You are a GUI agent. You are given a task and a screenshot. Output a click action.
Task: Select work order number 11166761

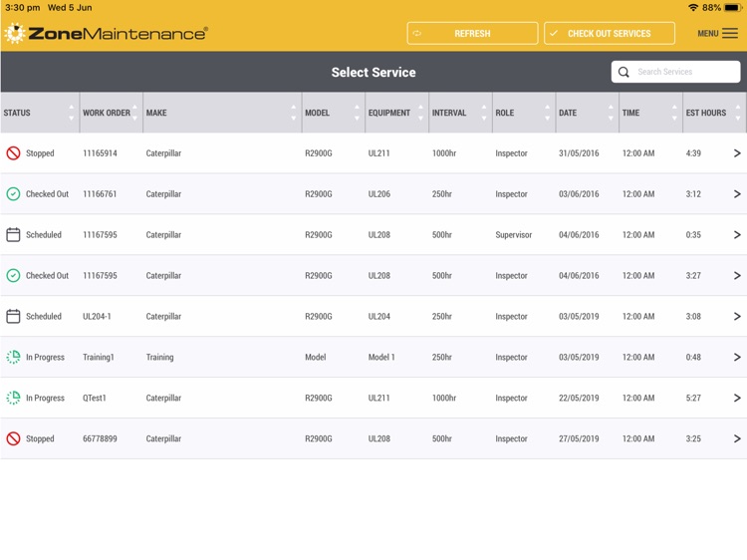click(x=100, y=194)
